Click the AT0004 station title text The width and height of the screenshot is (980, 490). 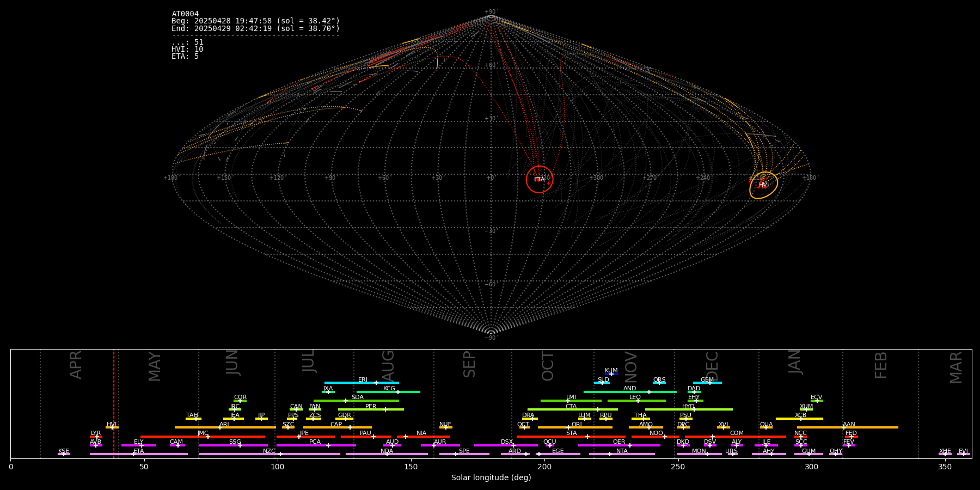click(x=185, y=14)
